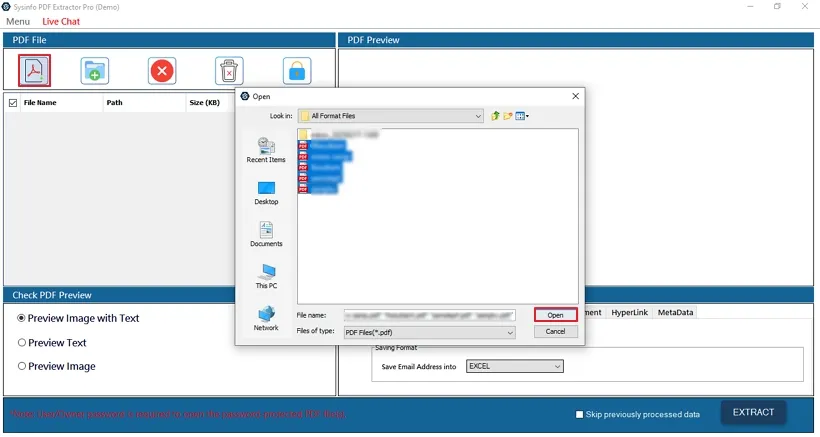
Task: Click the Open button in dialog
Action: tap(555, 315)
